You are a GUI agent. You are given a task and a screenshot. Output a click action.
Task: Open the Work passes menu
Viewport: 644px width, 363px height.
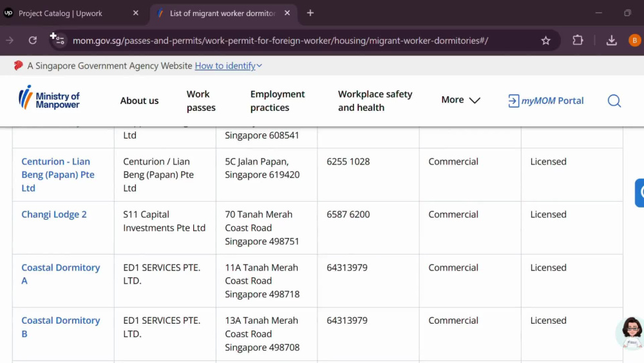pyautogui.click(x=201, y=101)
